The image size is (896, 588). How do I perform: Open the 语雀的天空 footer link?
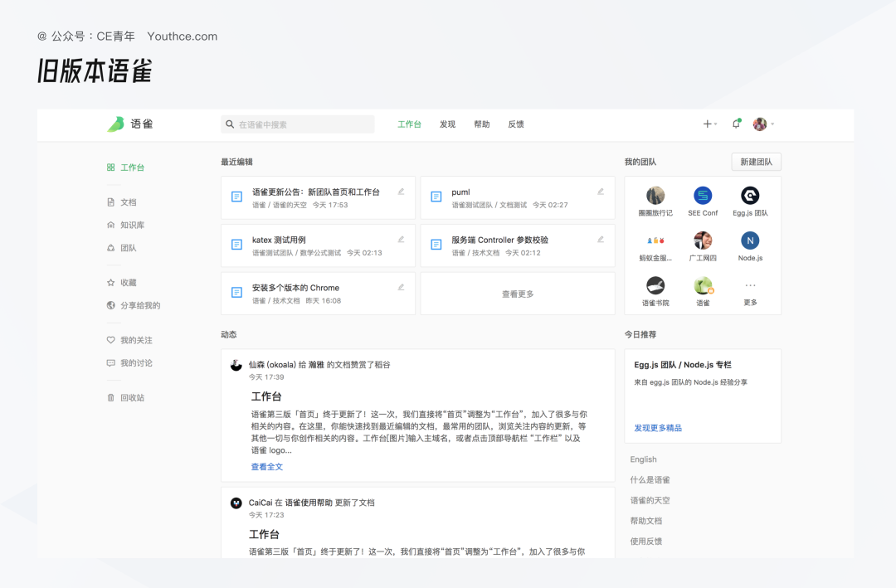pyautogui.click(x=650, y=501)
